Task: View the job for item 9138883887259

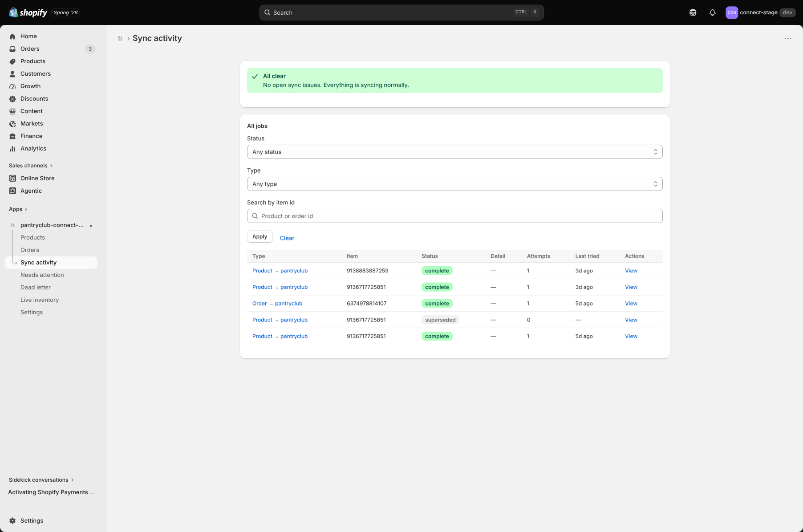Action: point(631,271)
